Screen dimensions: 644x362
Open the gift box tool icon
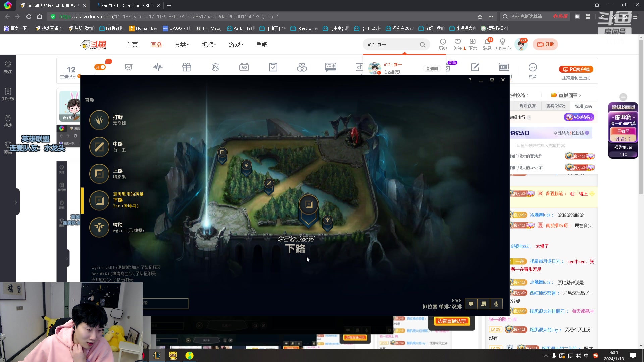[186, 67]
